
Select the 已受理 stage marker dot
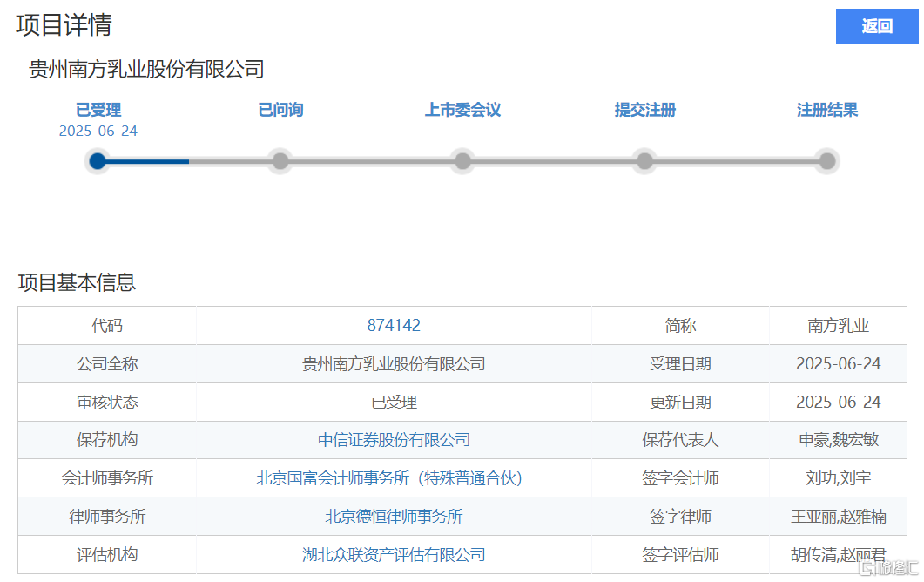(98, 161)
